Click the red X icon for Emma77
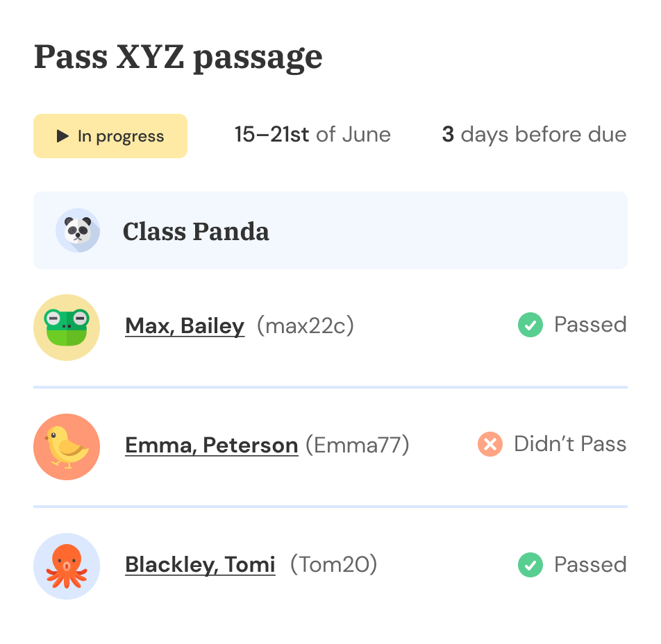The width and height of the screenshot is (661, 644). point(490,444)
